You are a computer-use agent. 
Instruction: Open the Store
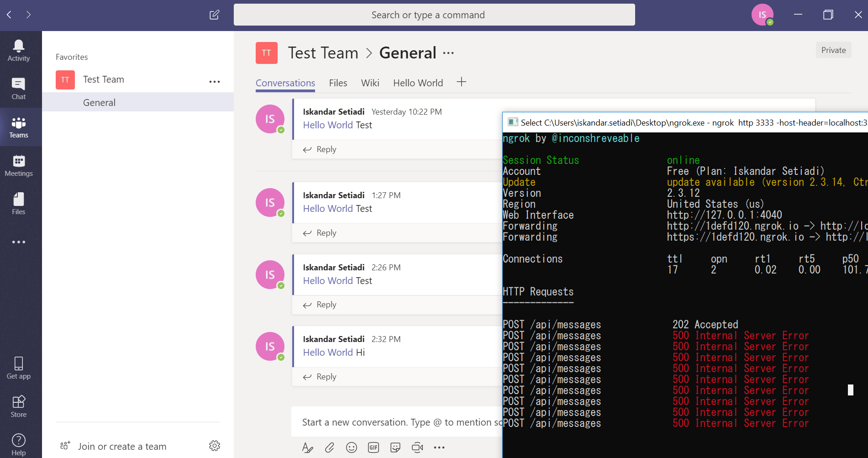19,406
